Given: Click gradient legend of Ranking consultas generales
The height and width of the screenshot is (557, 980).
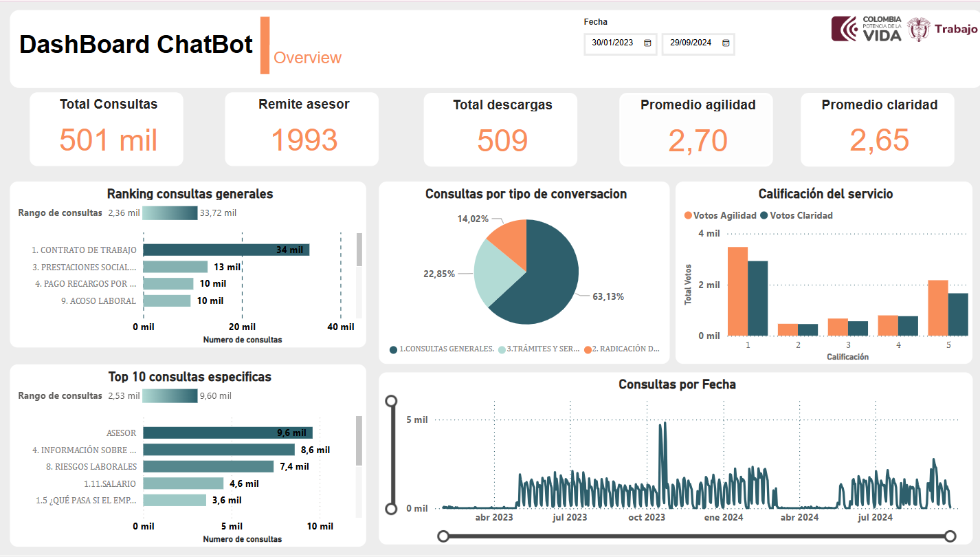Looking at the screenshot, I should (170, 213).
